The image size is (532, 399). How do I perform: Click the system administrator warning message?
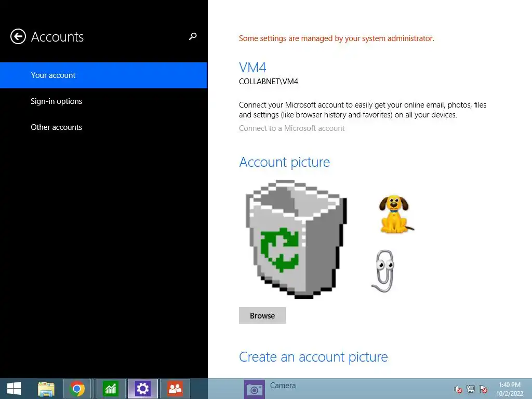pyautogui.click(x=336, y=38)
